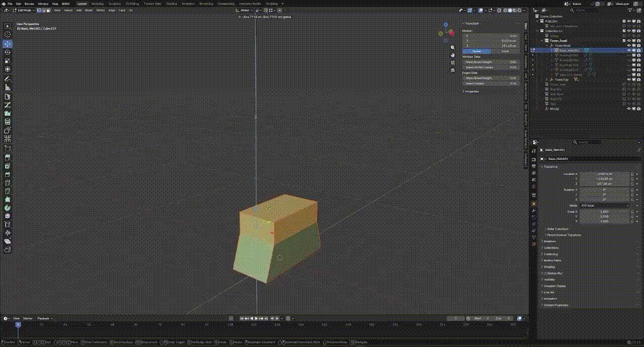Open rotation Mode XYZ Euler dropdown
Image resolution: width=644 pixels, height=347 pixels.
click(x=605, y=206)
